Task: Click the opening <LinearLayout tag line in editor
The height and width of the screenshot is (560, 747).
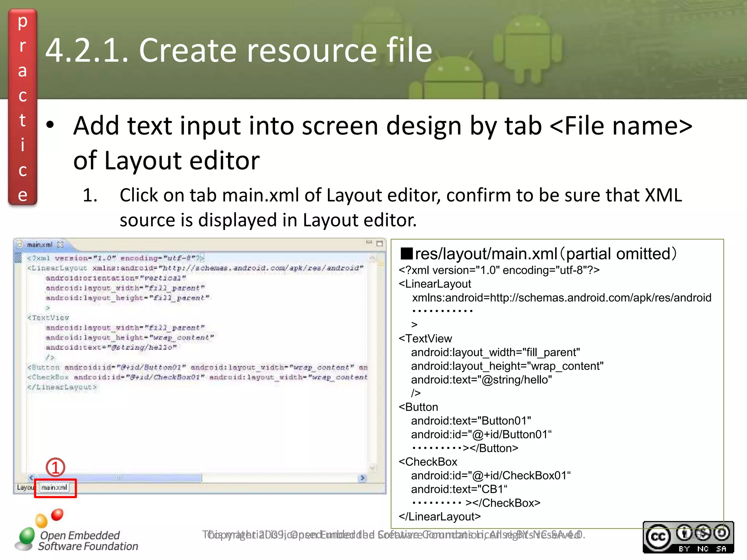Action: click(x=196, y=268)
